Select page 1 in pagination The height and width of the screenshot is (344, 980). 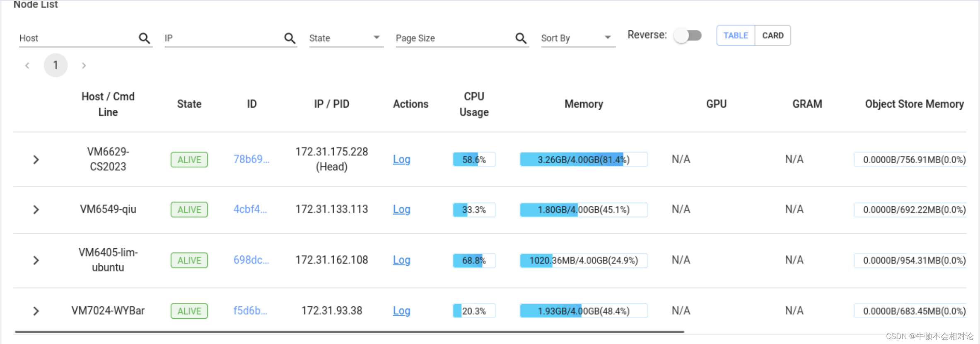[56, 65]
